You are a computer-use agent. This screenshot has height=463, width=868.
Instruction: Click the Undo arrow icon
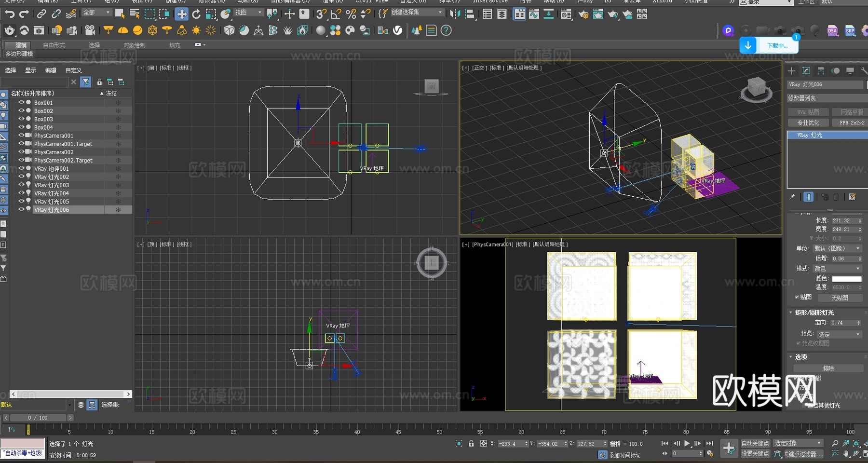click(10, 14)
